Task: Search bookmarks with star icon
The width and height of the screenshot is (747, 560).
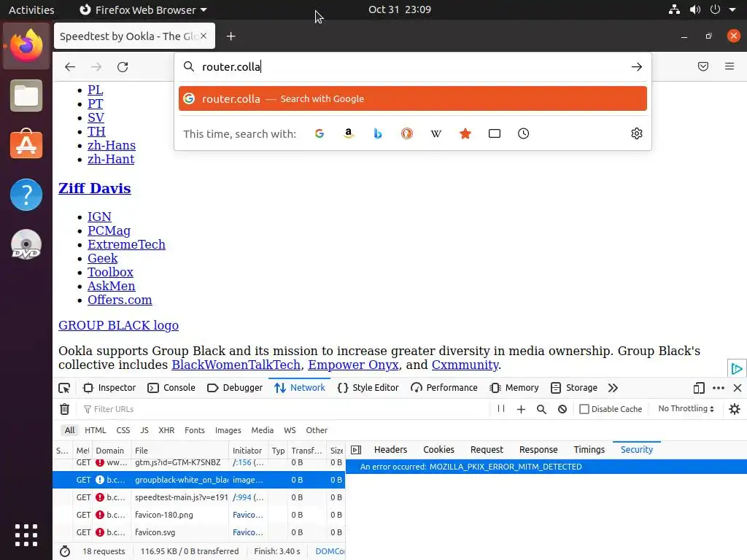Action: click(465, 134)
